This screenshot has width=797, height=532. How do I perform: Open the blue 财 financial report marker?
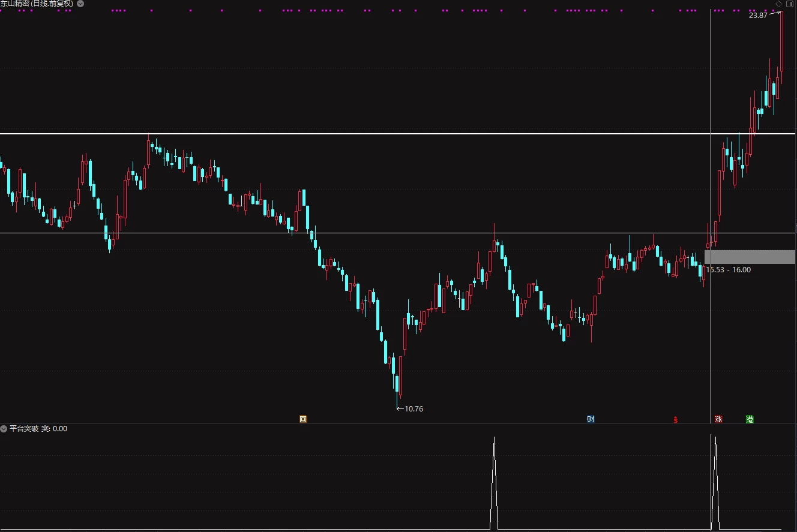pos(591,419)
